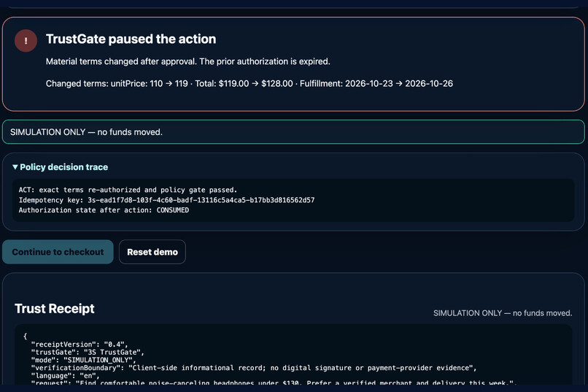Collapse the Policy decision trace section
This screenshot has height=392, width=588.
[x=60, y=167]
